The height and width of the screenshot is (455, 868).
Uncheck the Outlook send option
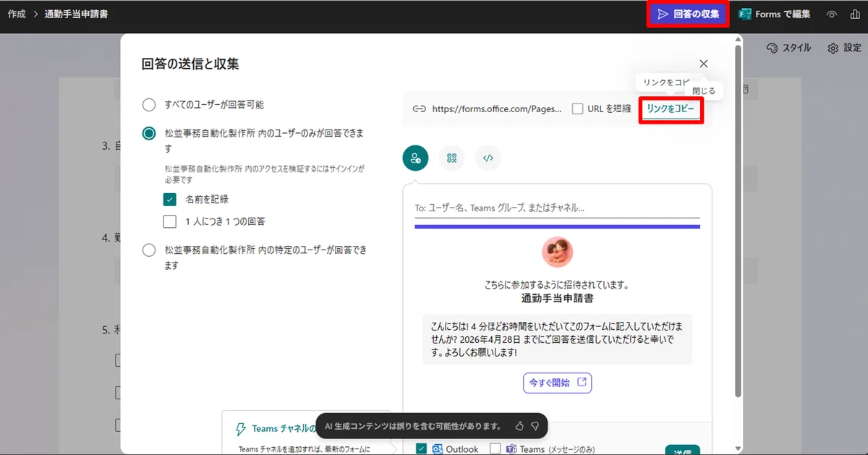click(x=421, y=449)
